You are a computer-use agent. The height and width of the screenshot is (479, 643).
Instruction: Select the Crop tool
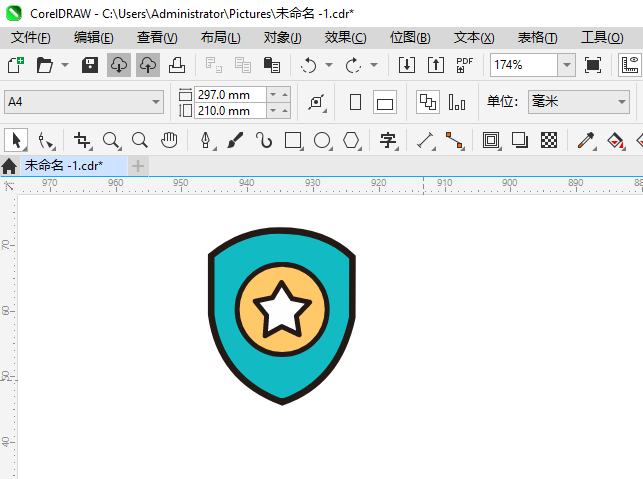[x=82, y=140]
